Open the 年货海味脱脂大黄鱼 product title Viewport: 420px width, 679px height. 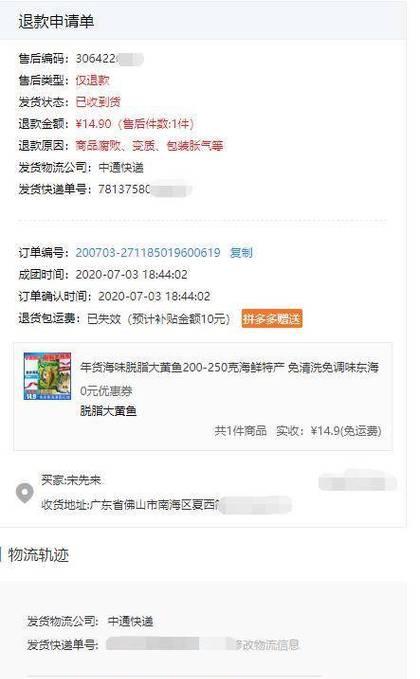229,368
